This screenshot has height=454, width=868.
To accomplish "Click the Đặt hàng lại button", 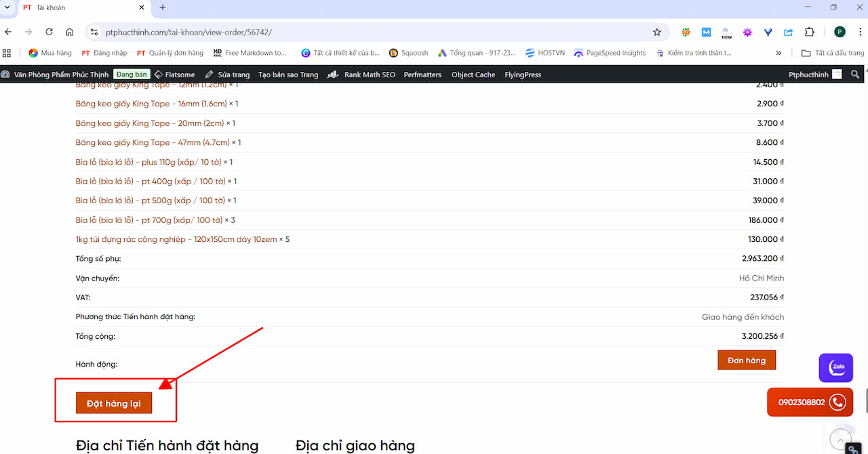I will pyautogui.click(x=114, y=403).
